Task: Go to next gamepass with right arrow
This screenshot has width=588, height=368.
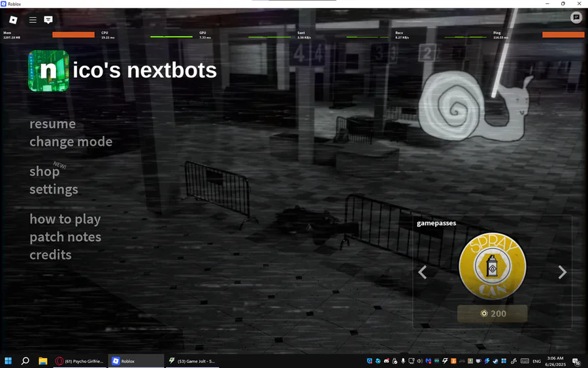Action: 562,273
